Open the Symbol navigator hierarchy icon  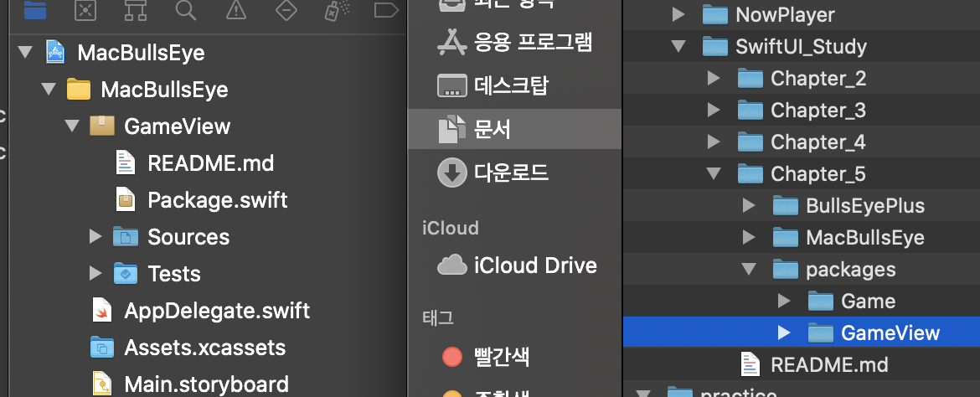136,9
